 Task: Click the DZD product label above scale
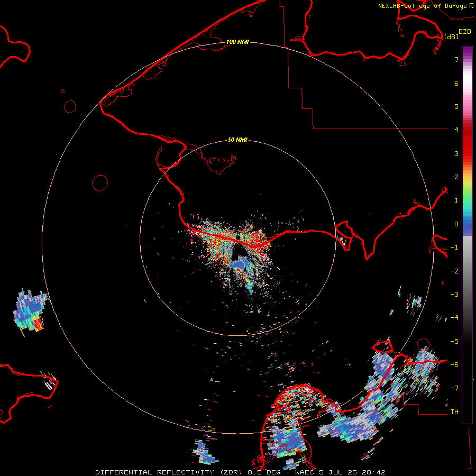click(x=465, y=32)
